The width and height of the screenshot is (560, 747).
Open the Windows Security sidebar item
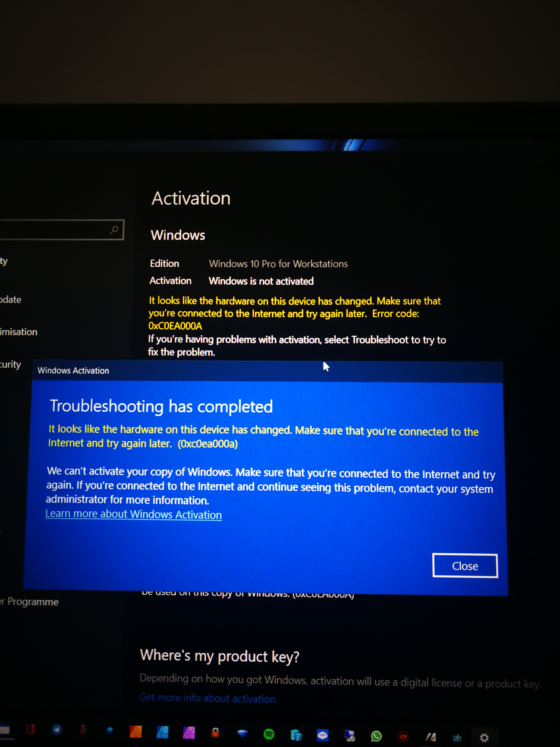10,364
